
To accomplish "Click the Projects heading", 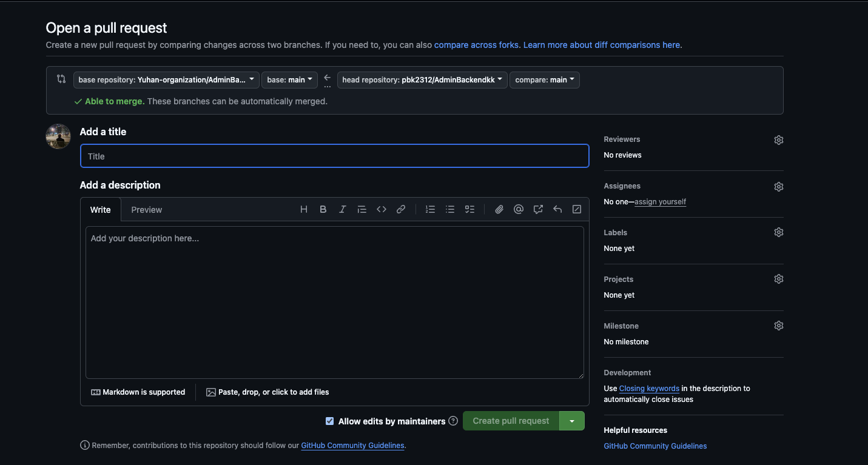I will pyautogui.click(x=619, y=279).
